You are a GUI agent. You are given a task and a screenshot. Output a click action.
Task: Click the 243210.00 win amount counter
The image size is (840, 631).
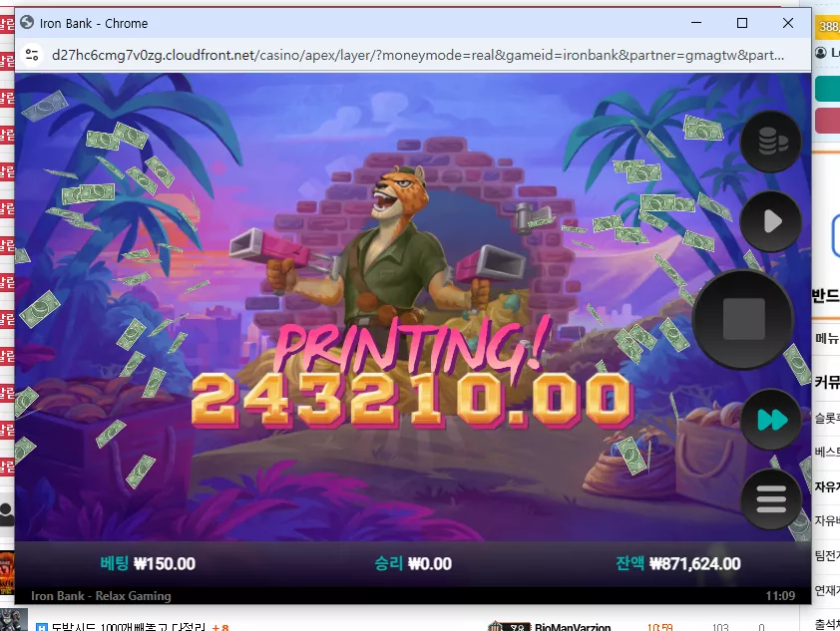pos(412,401)
